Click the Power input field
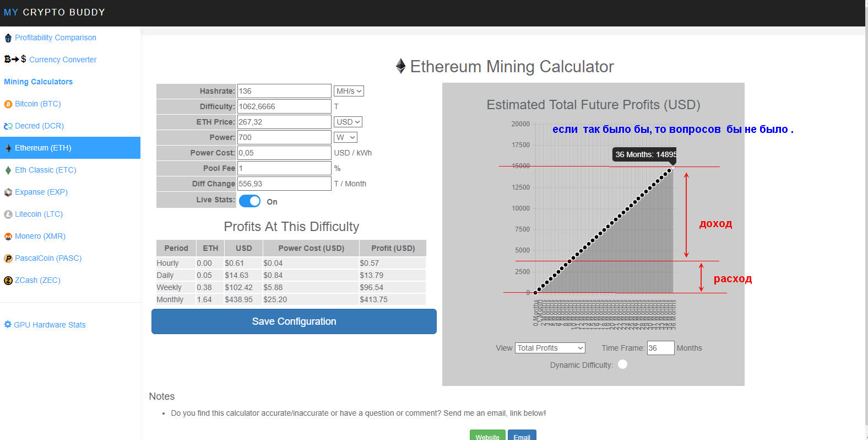 click(x=284, y=137)
